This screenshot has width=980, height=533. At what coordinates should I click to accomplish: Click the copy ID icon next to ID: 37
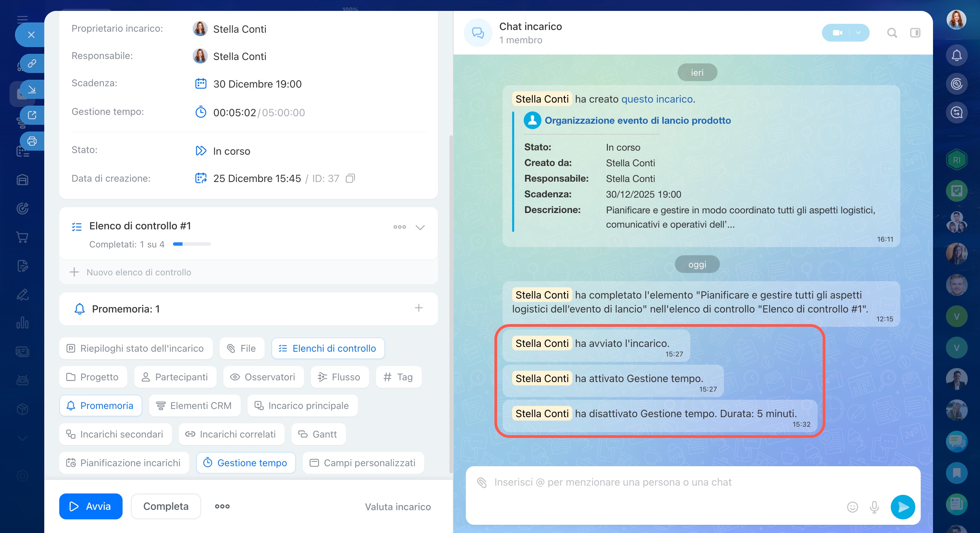coord(350,178)
